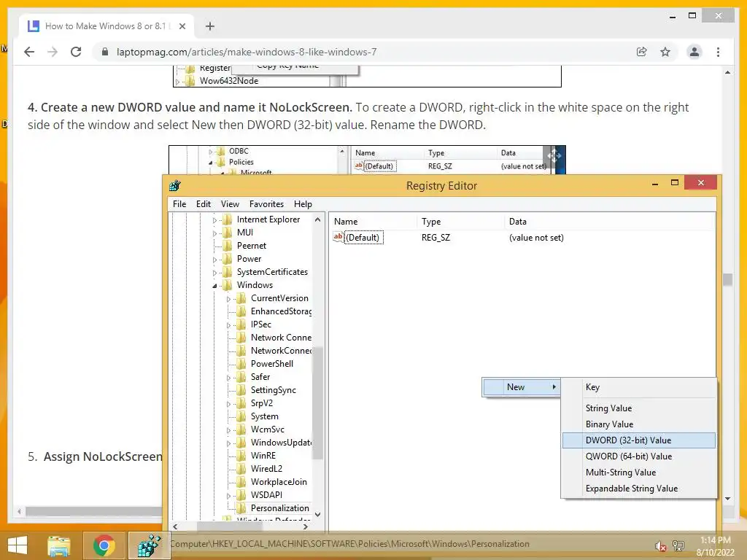This screenshot has width=747, height=560.
Task: Click the Personalization folder icon
Action: coord(242,508)
